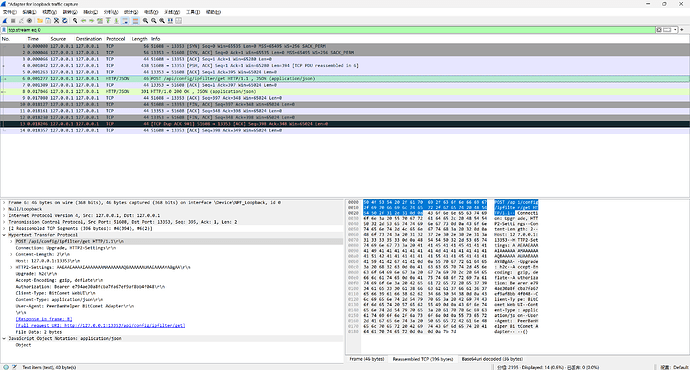
Task: Switch to Base64url decoded tab
Action: 492,359
